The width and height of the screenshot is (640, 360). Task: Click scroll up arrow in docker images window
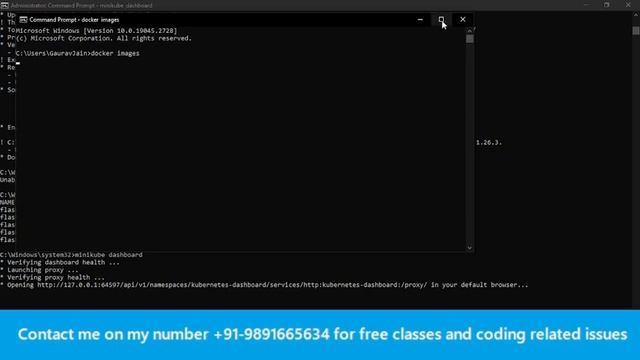(x=470, y=31)
